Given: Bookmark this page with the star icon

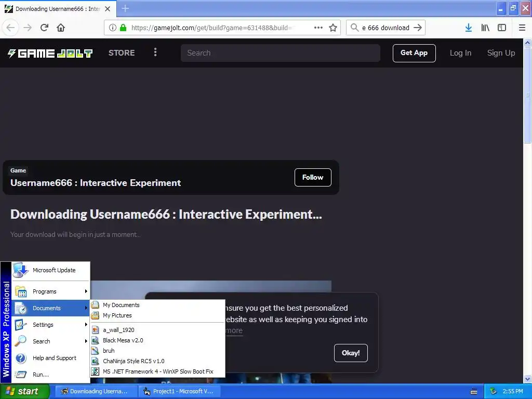Looking at the screenshot, I should (333, 28).
